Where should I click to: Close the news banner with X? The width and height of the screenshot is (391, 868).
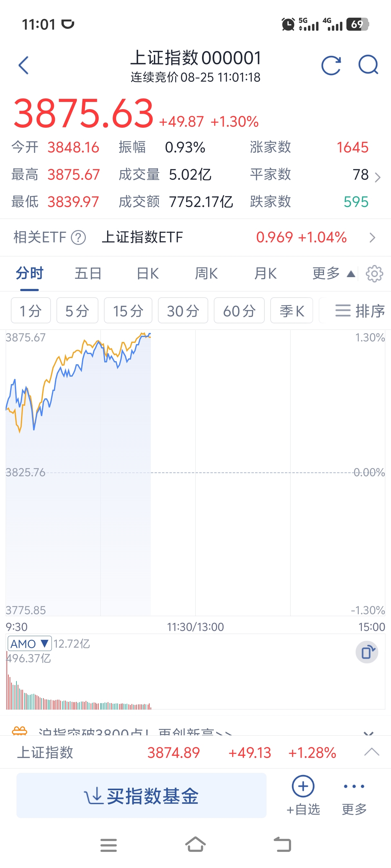point(368,732)
